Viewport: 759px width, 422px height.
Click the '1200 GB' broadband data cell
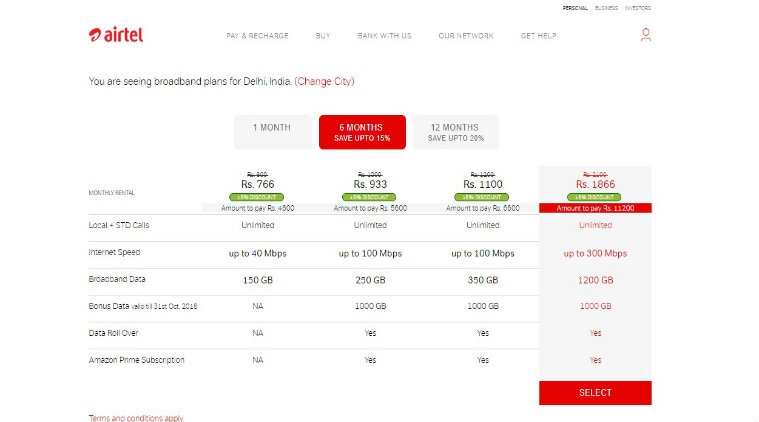tap(595, 280)
